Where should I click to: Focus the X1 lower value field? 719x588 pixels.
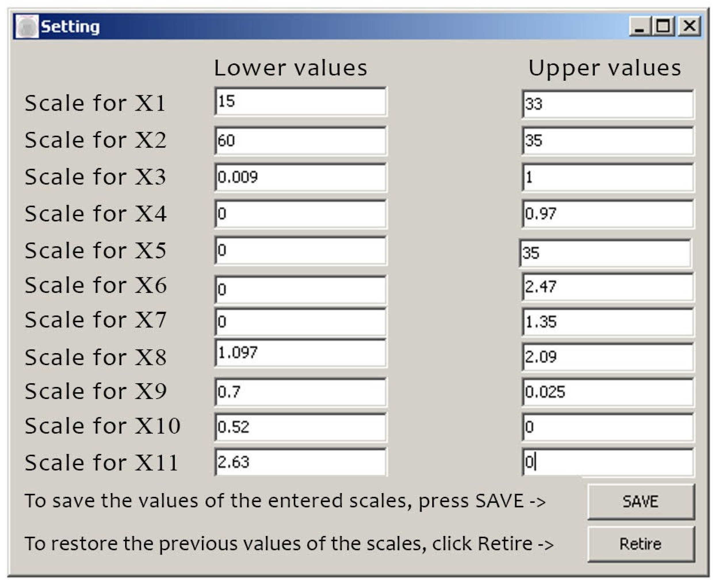tap(301, 101)
